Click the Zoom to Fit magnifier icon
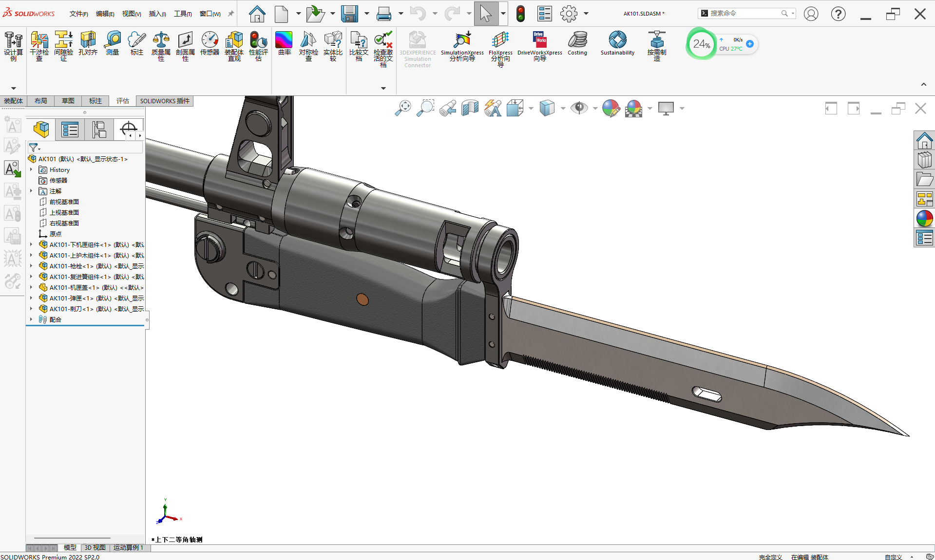 [x=403, y=108]
